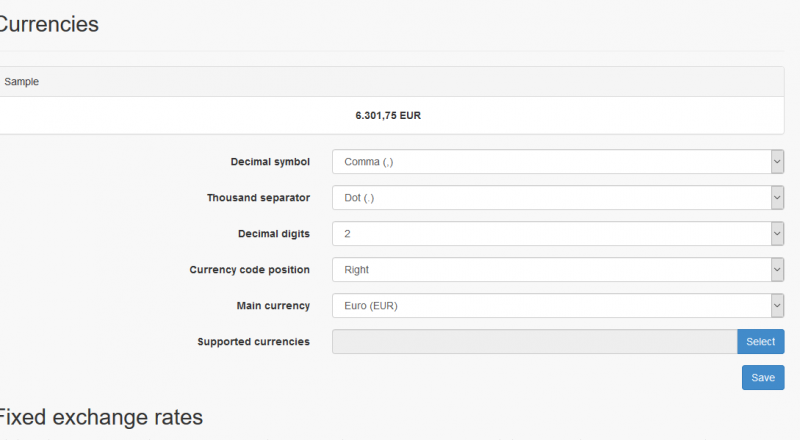Save the currency settings
The width and height of the screenshot is (800, 440).
(763, 378)
